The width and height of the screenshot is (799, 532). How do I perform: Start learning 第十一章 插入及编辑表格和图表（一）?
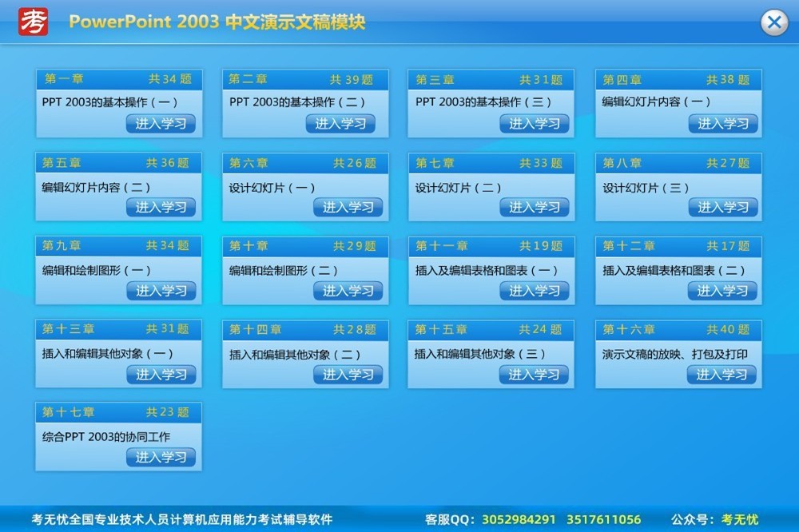coord(535,291)
